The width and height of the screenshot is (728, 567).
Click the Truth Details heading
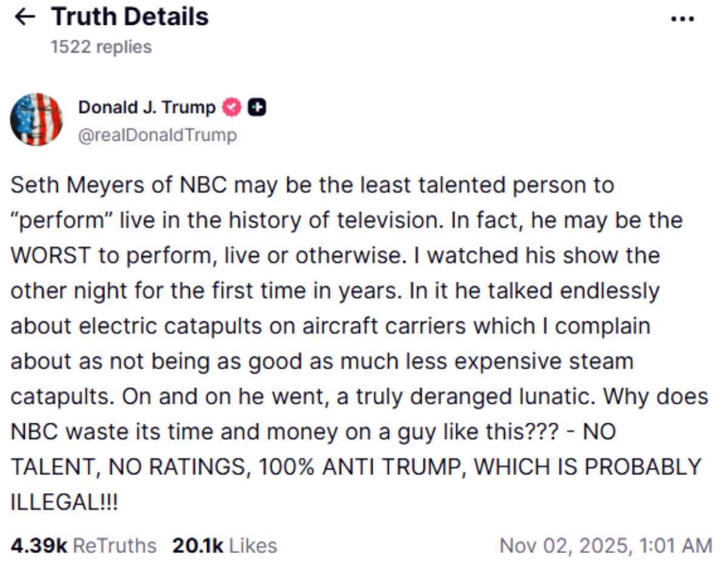click(129, 16)
